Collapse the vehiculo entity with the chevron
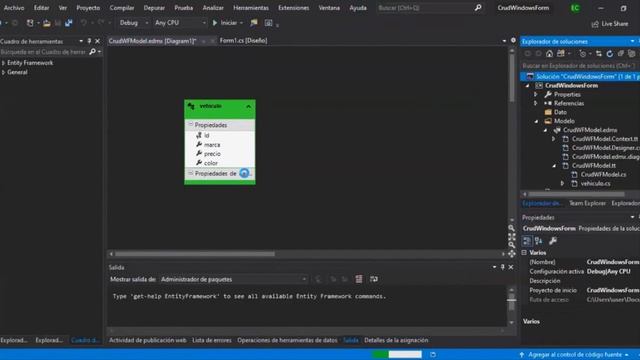This screenshot has height=360, width=640. click(x=248, y=107)
